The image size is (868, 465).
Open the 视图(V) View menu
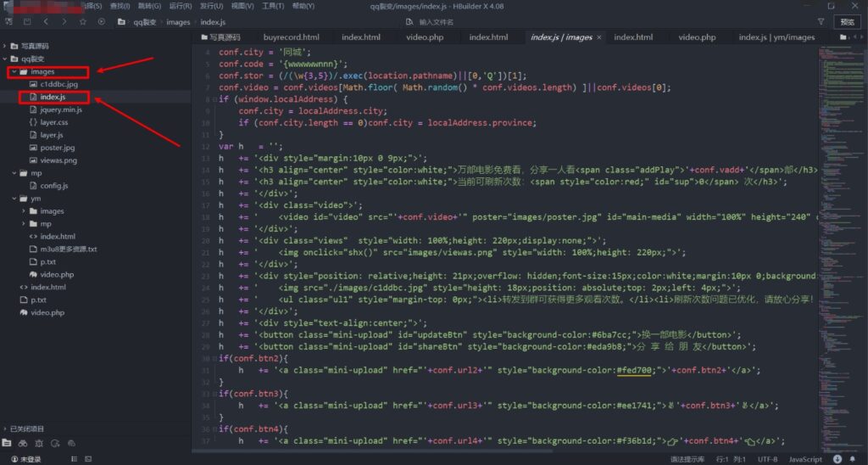point(242,6)
